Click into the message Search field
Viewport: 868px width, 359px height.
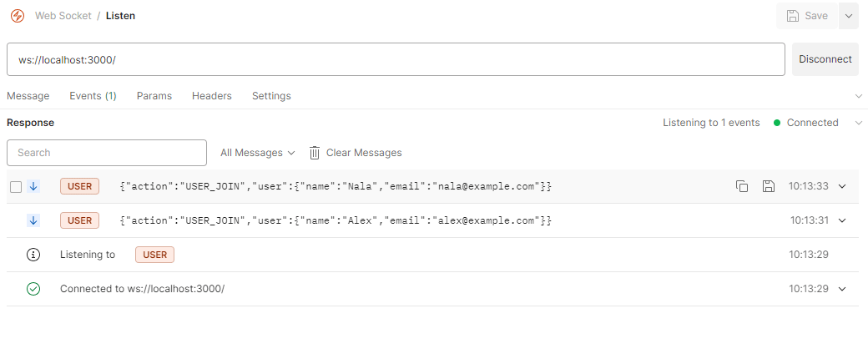[x=107, y=153]
